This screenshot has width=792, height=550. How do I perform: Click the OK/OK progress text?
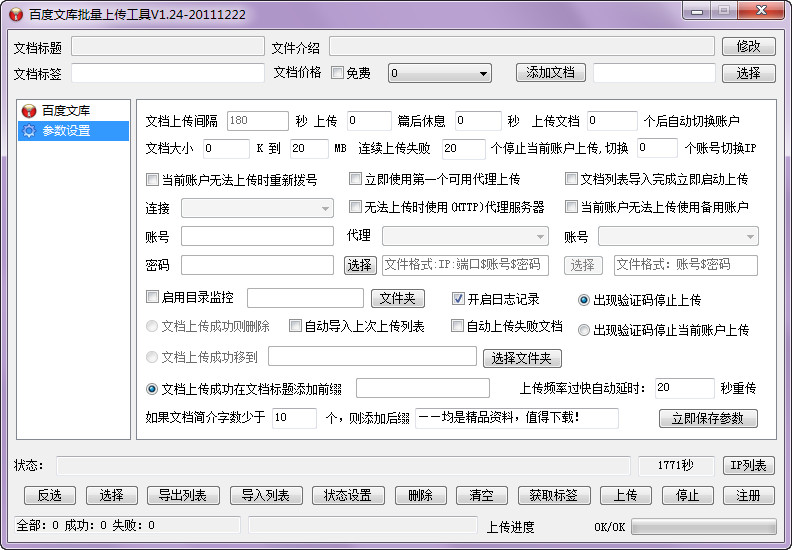[x=609, y=527]
